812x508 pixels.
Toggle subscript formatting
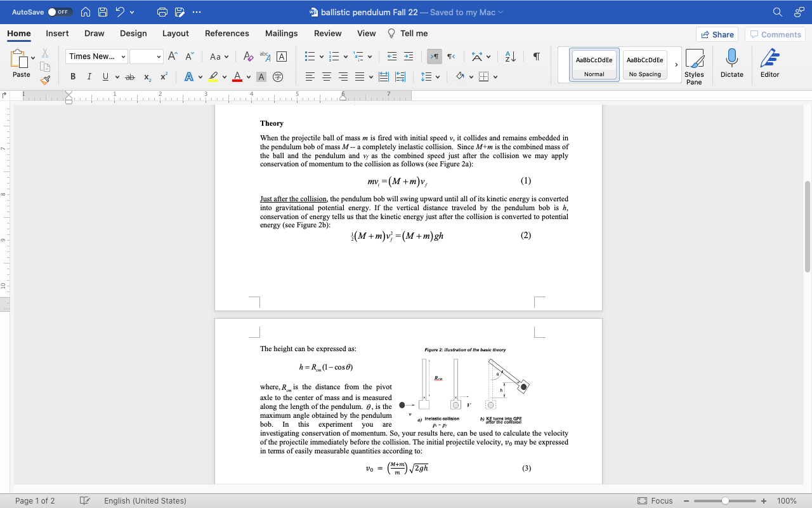(147, 77)
